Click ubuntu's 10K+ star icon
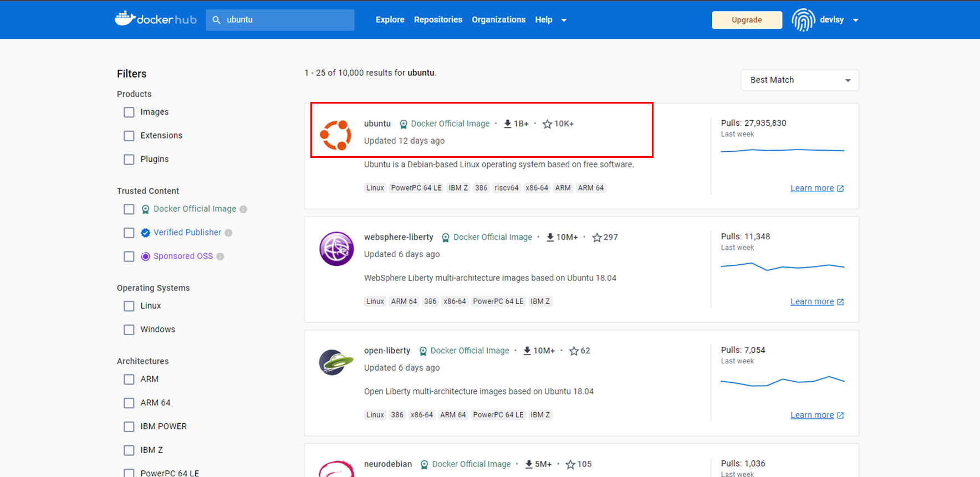 coord(547,124)
